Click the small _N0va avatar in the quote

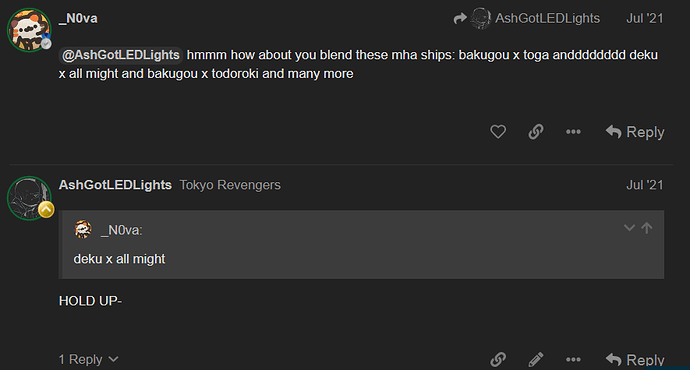[83, 230]
